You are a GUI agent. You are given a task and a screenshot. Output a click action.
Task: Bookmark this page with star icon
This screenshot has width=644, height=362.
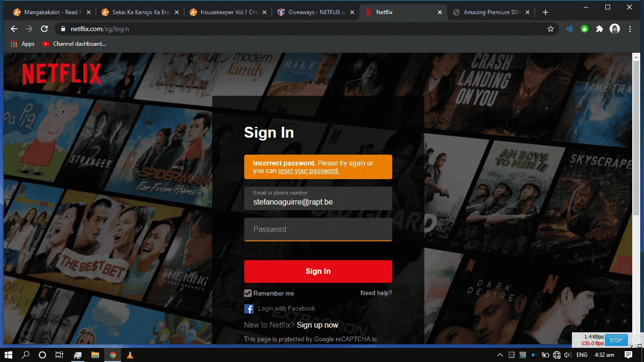(x=551, y=29)
